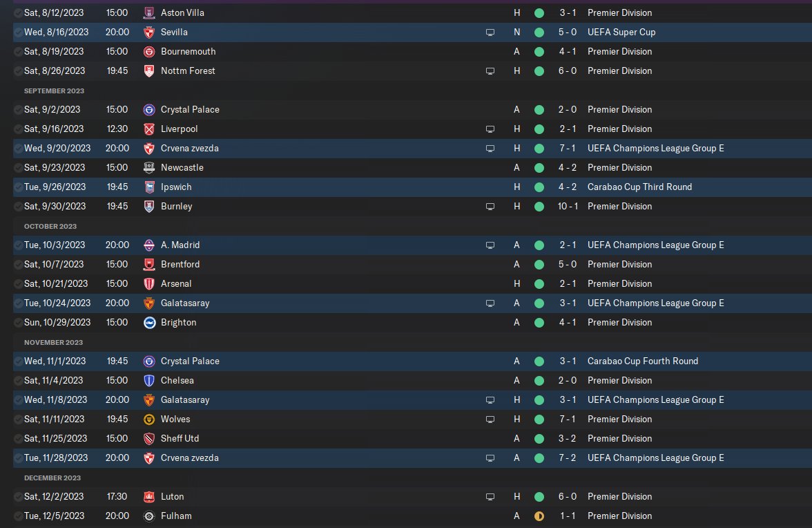Open the UEFA Super Cup competition link
Image resolution: width=812 pixels, height=528 pixels.
[621, 32]
